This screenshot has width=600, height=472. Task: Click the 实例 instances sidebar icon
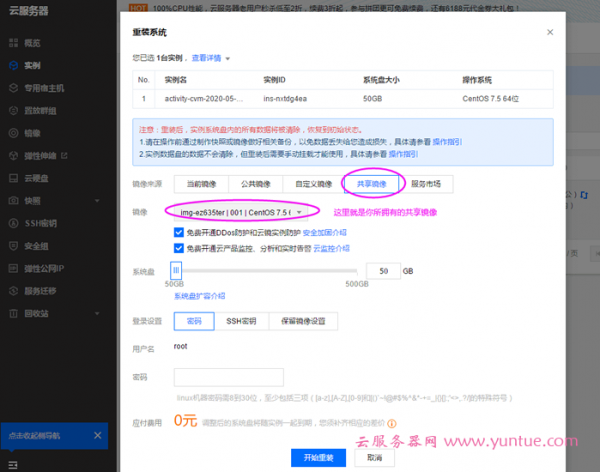click(11, 66)
